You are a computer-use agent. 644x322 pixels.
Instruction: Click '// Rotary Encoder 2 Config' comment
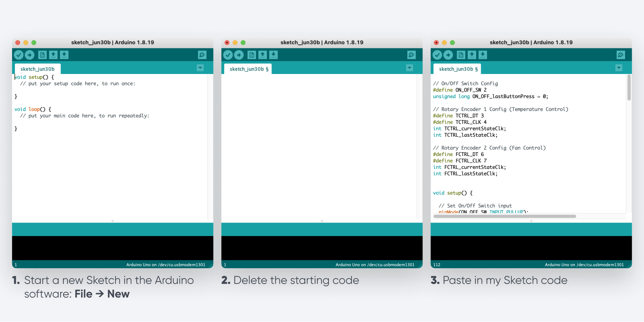click(489, 148)
